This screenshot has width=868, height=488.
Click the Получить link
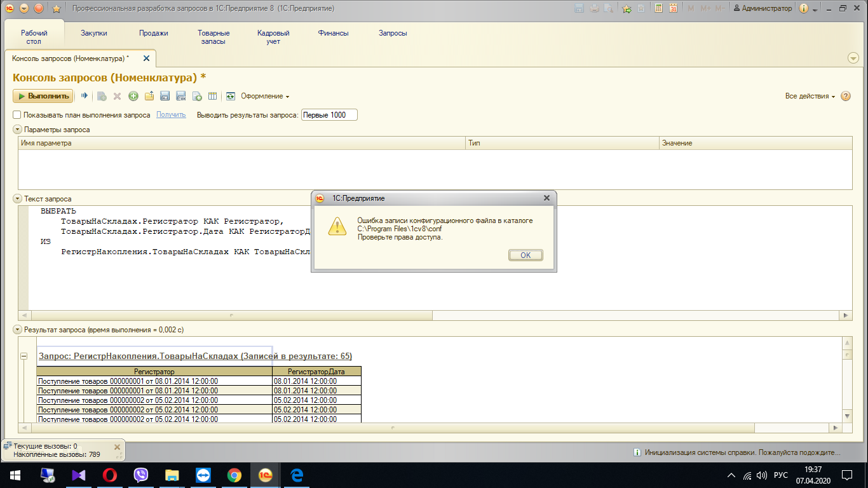tap(171, 115)
